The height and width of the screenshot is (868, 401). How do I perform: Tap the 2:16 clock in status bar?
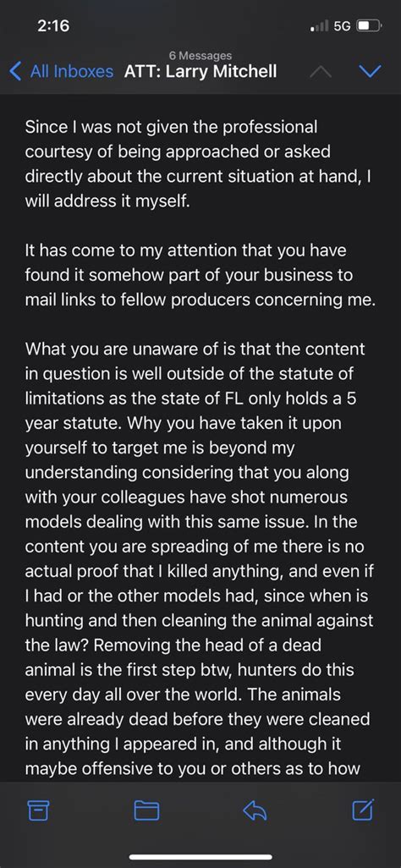pyautogui.click(x=55, y=25)
